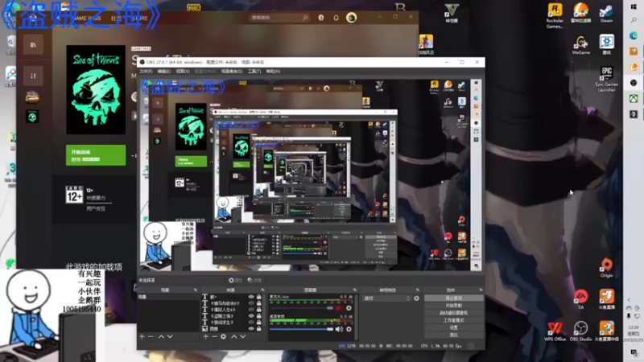Click Start Recording in OBS controls
This screenshot has height=362, width=644.
coord(453,306)
